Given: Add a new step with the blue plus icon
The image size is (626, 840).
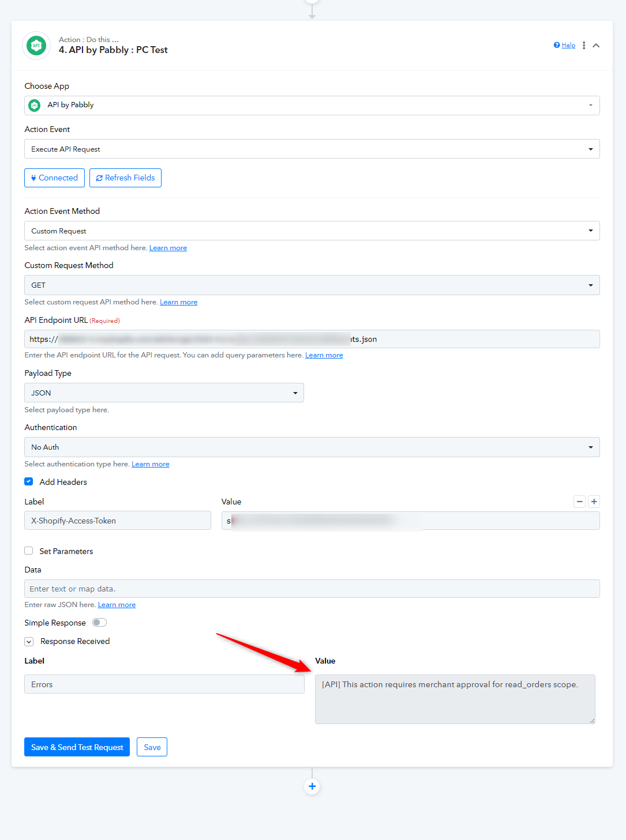Looking at the screenshot, I should [312, 786].
